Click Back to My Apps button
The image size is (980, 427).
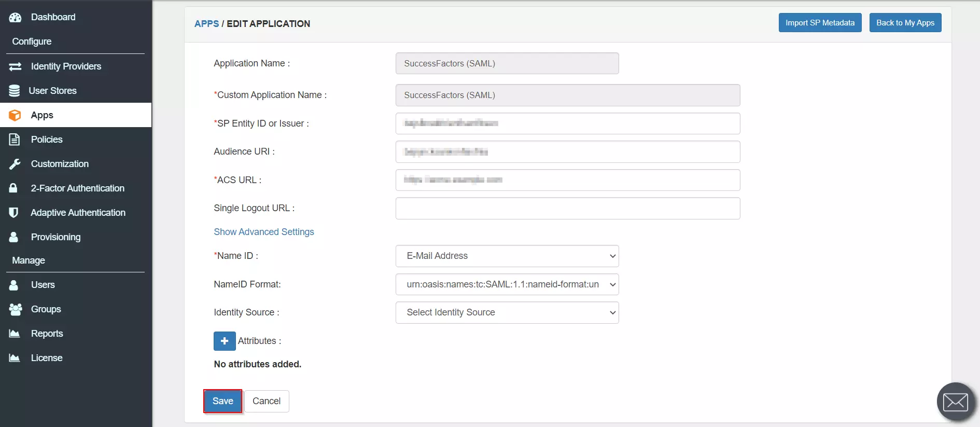coord(905,23)
